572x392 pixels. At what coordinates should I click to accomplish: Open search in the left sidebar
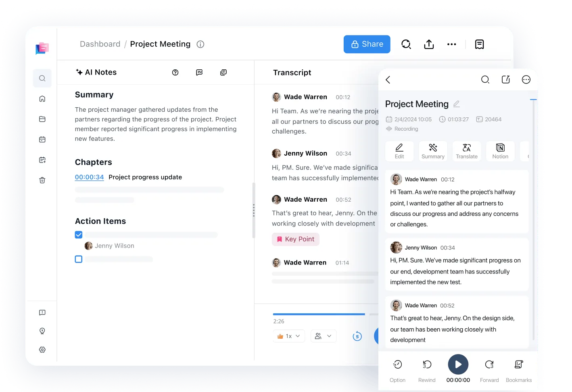point(42,78)
